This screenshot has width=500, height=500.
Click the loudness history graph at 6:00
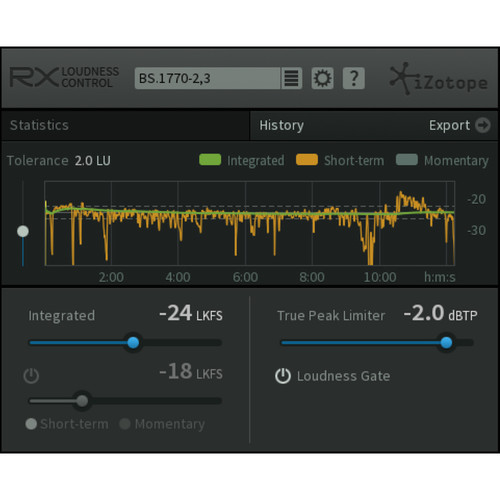[246, 223]
